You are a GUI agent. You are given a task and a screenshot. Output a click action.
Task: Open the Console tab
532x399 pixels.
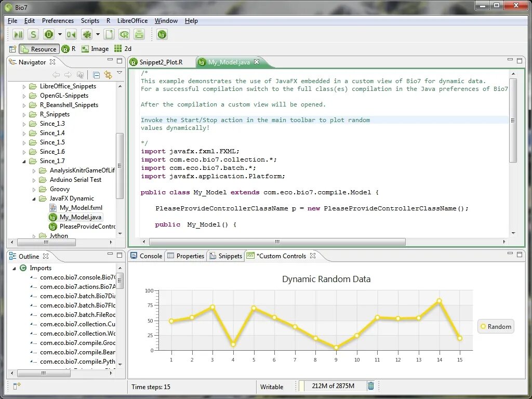point(146,256)
